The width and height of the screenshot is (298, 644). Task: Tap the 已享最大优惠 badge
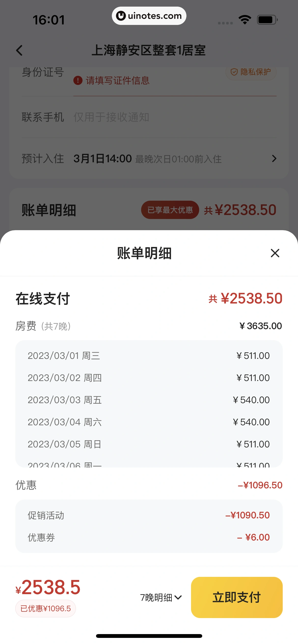click(170, 210)
